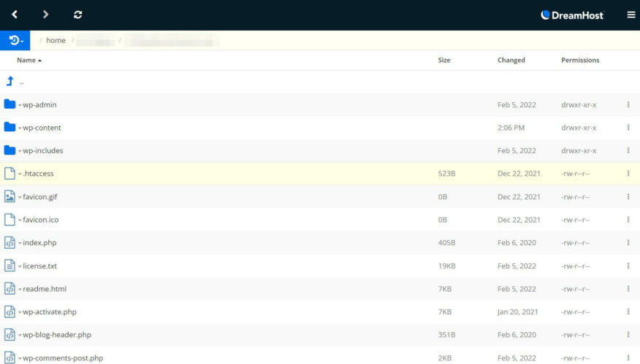
Task: Open the hamburger menu
Action: click(x=631, y=15)
